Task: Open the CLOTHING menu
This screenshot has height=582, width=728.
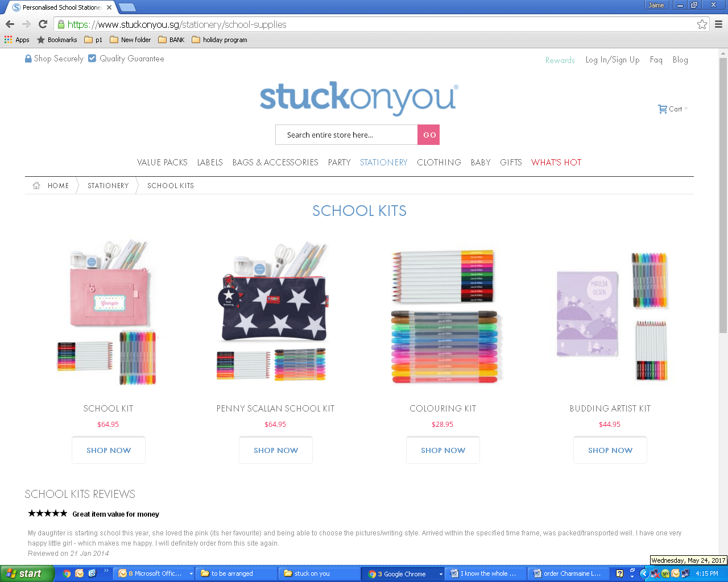Action: coord(439,163)
